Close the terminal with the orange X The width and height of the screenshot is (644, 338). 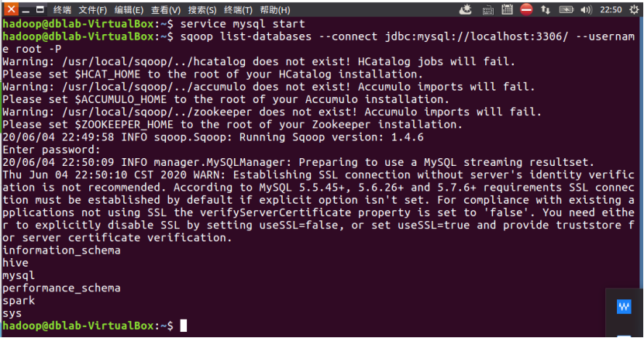(11, 9)
